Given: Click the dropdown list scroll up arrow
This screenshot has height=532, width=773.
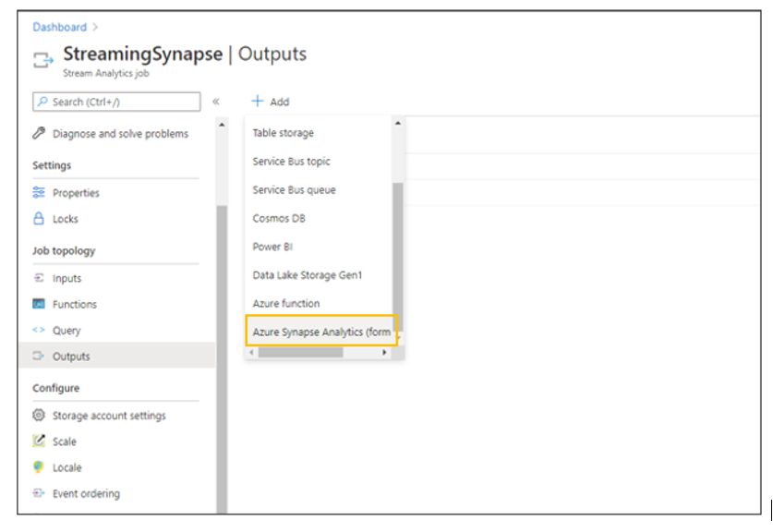Looking at the screenshot, I should [398, 123].
